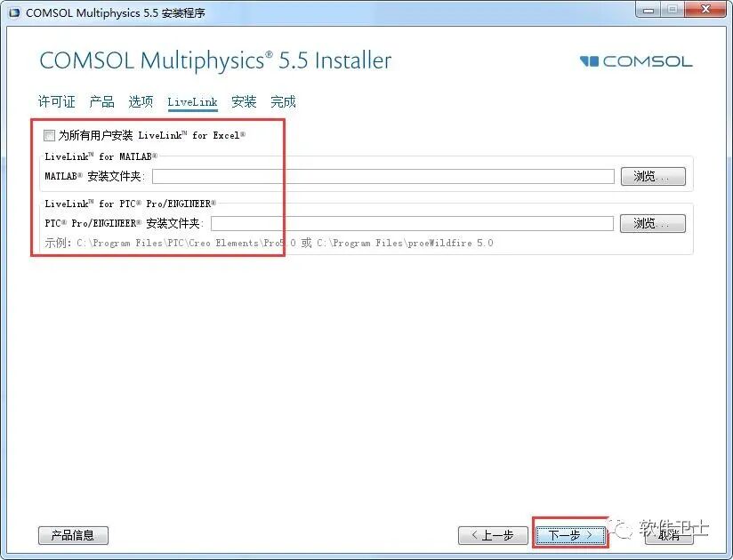Open 产品信息 product information

point(73,535)
